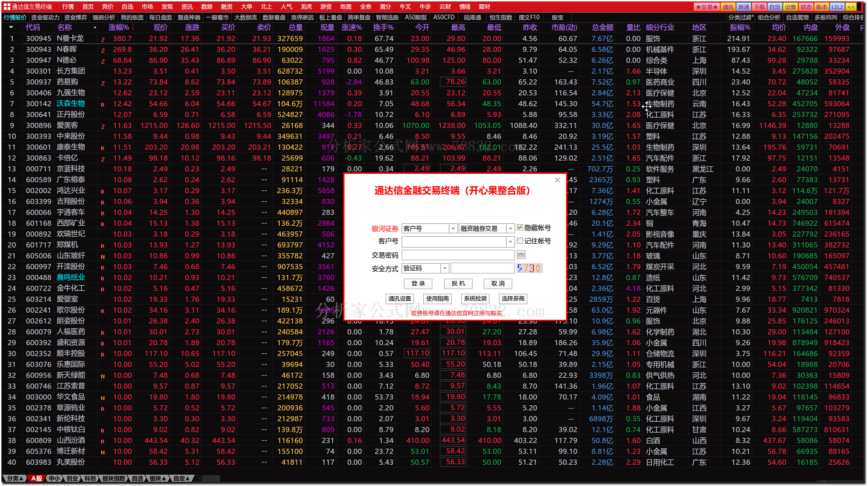
Task: Open the 行情 menu
Action: 68,7
